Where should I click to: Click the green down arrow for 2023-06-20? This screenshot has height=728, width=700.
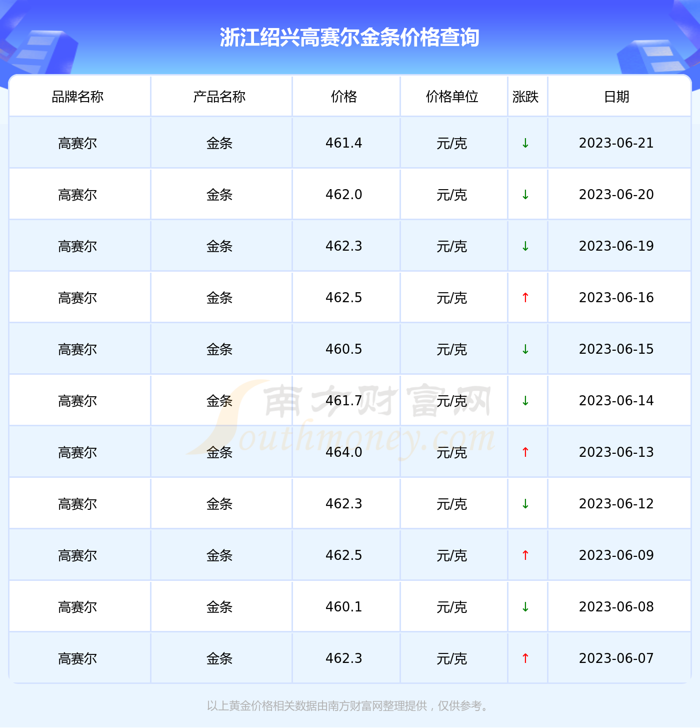(x=525, y=195)
